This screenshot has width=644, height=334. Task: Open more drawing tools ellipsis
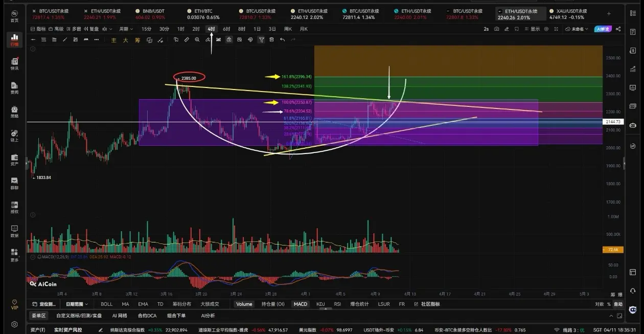[x=97, y=39]
